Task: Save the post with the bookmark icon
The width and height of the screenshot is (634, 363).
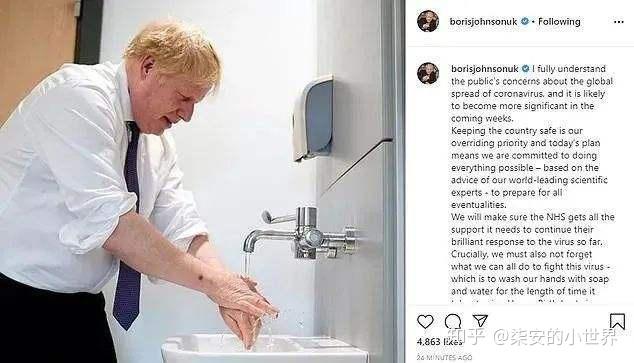Action: (x=617, y=322)
